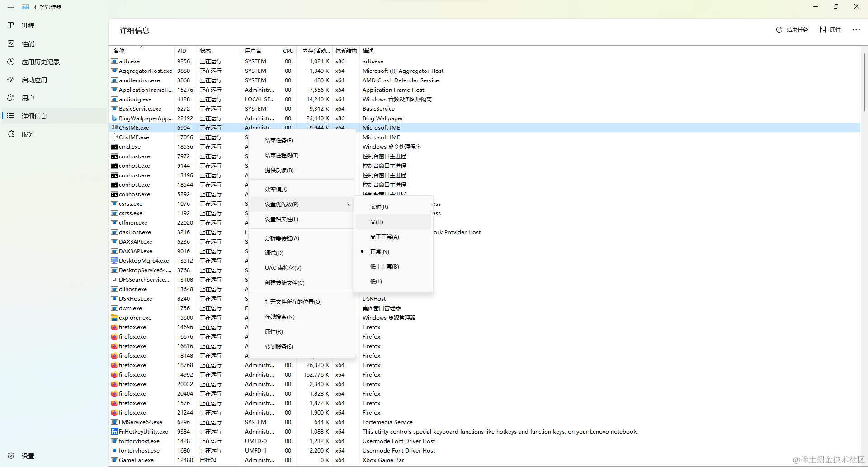Screen dimensions: 868x467
Task: Choose Normal (正常) priority option
Action: pos(393,252)
